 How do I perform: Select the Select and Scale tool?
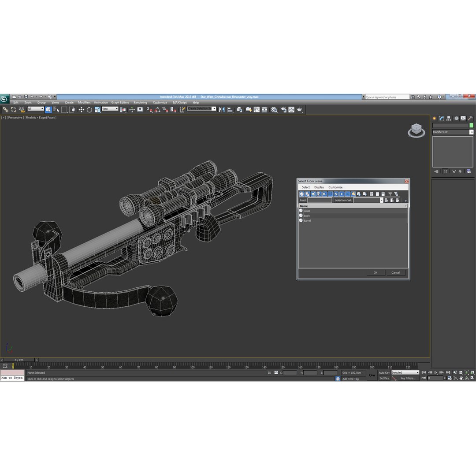pos(97,110)
